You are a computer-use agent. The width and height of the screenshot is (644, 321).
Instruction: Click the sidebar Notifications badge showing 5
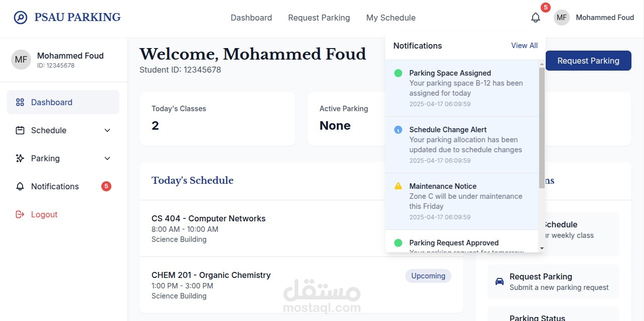click(x=106, y=186)
